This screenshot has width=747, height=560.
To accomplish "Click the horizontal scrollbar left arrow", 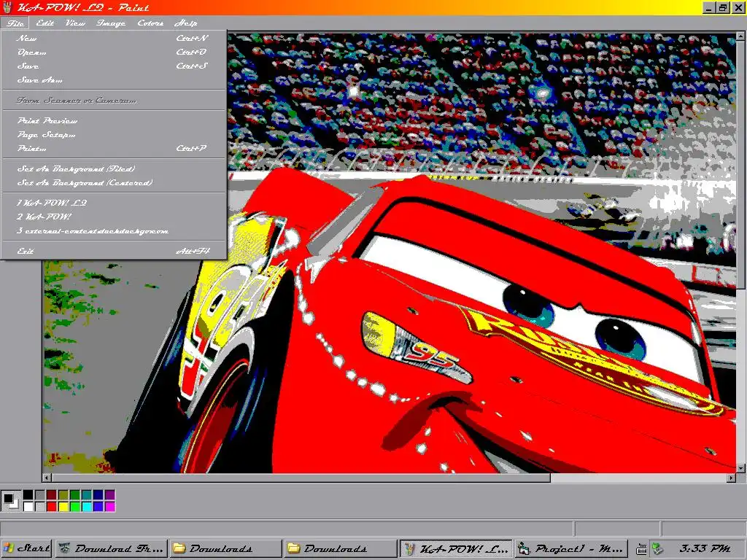I will point(47,478).
